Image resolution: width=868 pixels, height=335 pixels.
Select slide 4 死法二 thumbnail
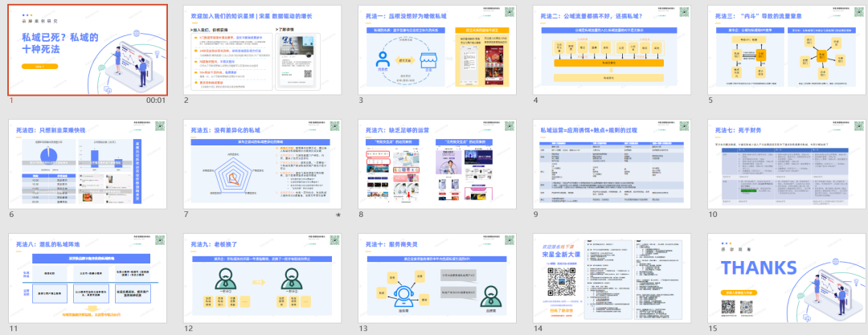click(x=611, y=50)
